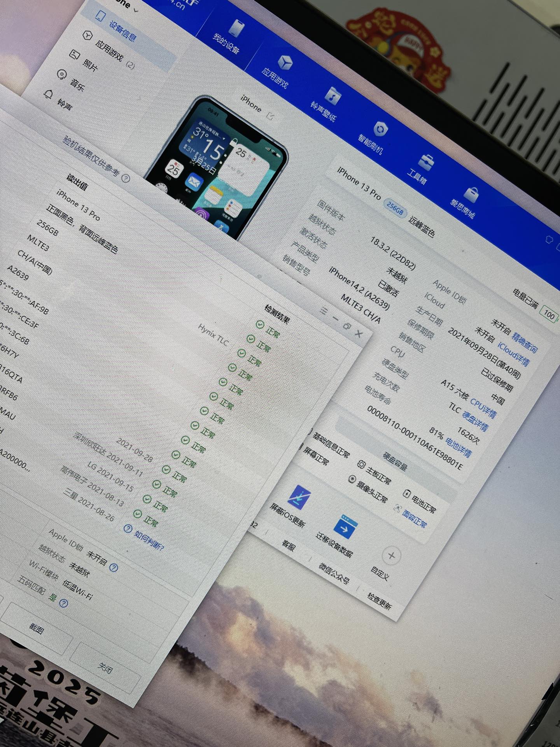Click the 屏蔽iOS更新 icon
The image size is (560, 747).
coord(299,498)
